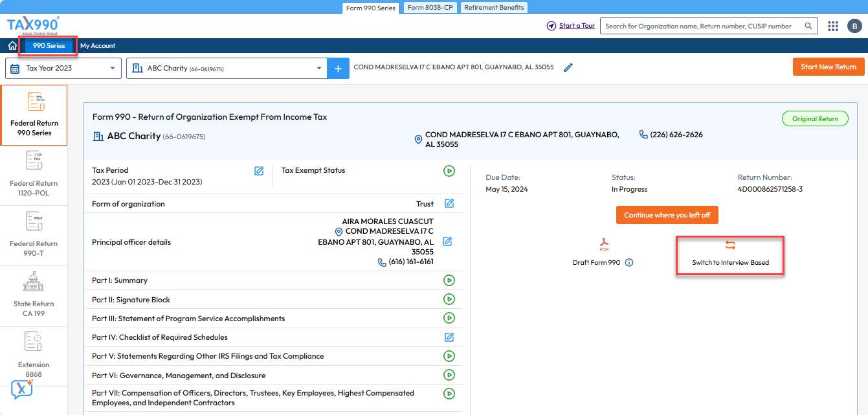Select State Return CA 199 sidebar item
Viewport: 868px width, 415px height.
pos(34,295)
